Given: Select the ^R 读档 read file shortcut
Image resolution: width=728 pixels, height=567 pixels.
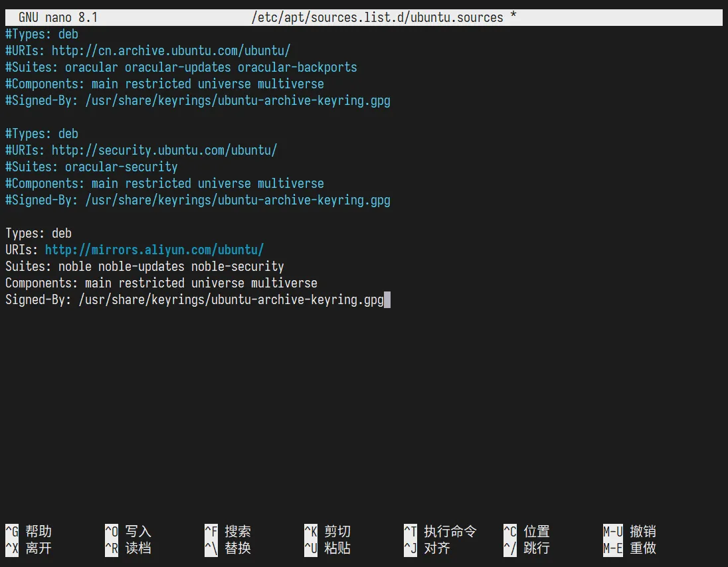Looking at the screenshot, I should tap(128, 548).
